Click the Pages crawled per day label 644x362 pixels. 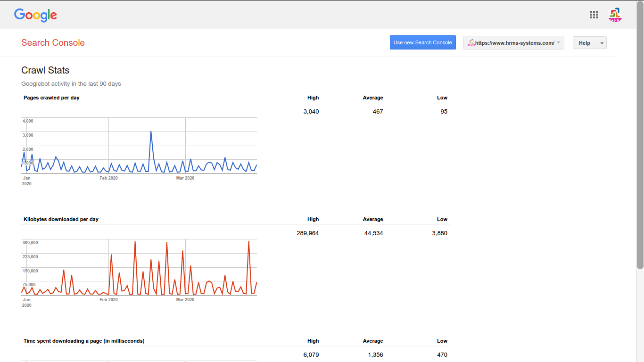51,98
